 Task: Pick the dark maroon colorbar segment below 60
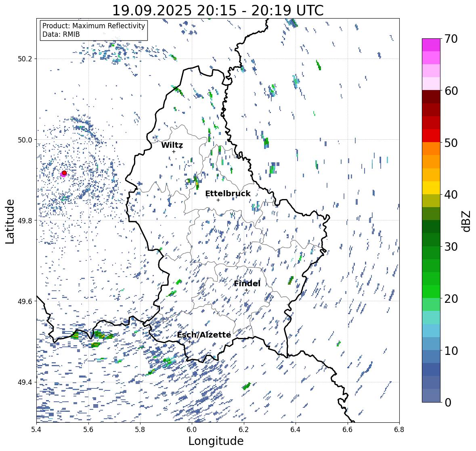tap(431, 96)
